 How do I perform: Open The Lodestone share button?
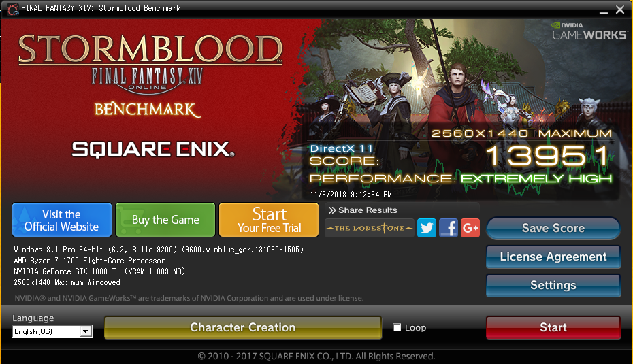370,228
